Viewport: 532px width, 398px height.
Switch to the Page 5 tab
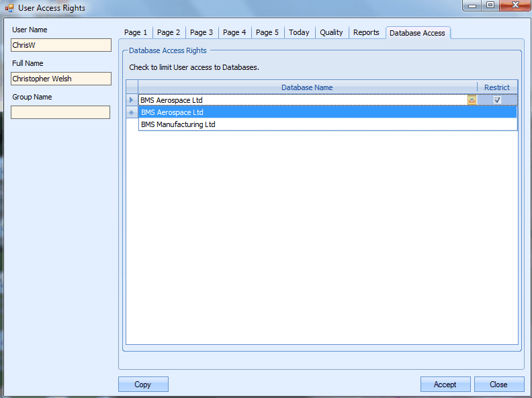(x=267, y=32)
